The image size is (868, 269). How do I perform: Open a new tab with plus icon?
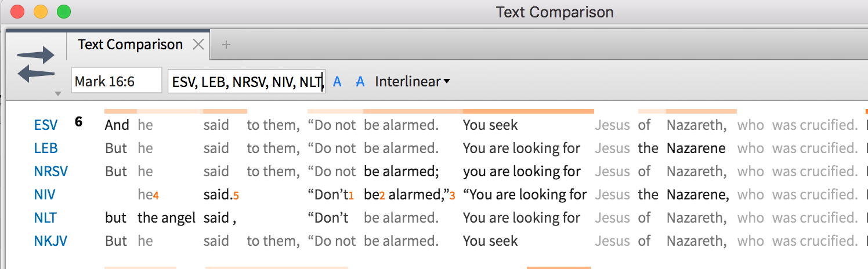coord(226,45)
